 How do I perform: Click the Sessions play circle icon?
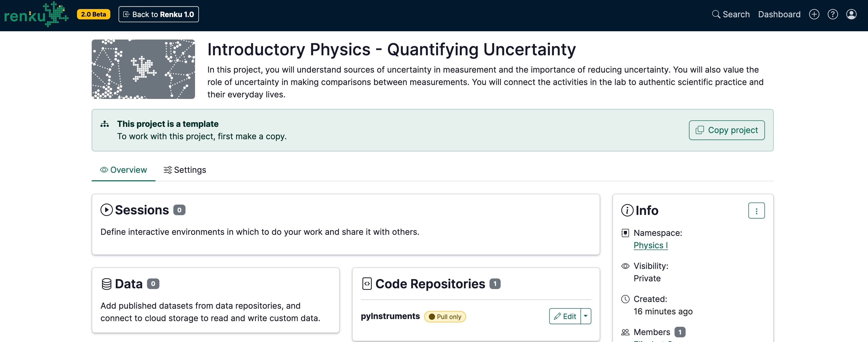click(106, 210)
